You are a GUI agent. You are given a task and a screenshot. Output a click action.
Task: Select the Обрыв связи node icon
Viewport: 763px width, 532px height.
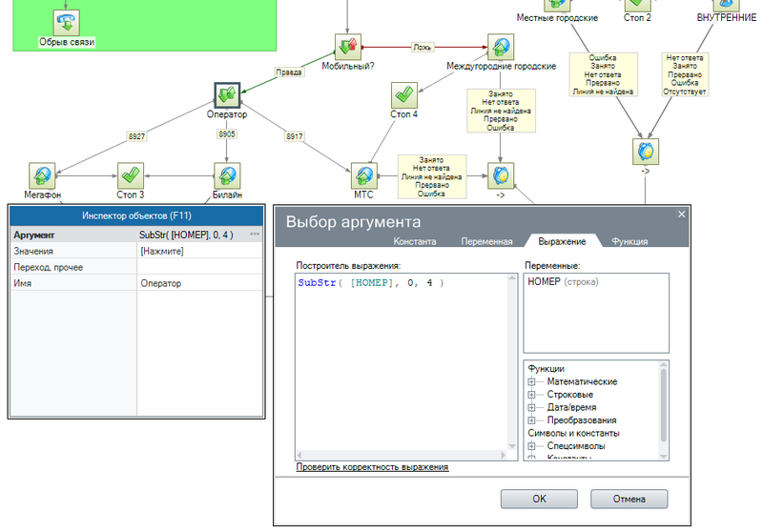[x=66, y=22]
